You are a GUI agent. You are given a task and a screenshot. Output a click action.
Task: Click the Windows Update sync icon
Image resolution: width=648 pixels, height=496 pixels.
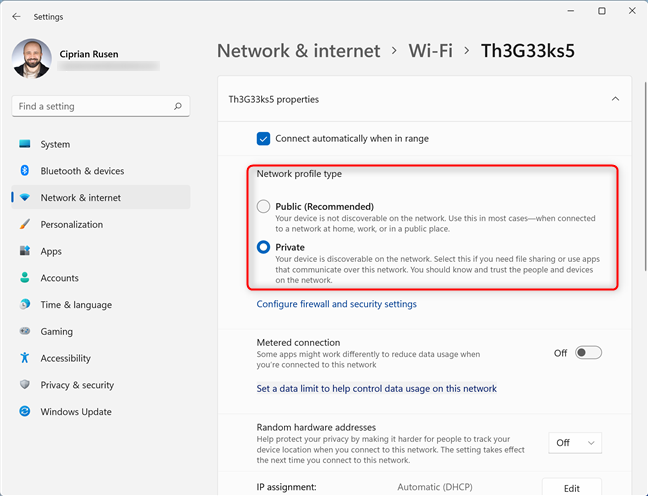(25, 411)
